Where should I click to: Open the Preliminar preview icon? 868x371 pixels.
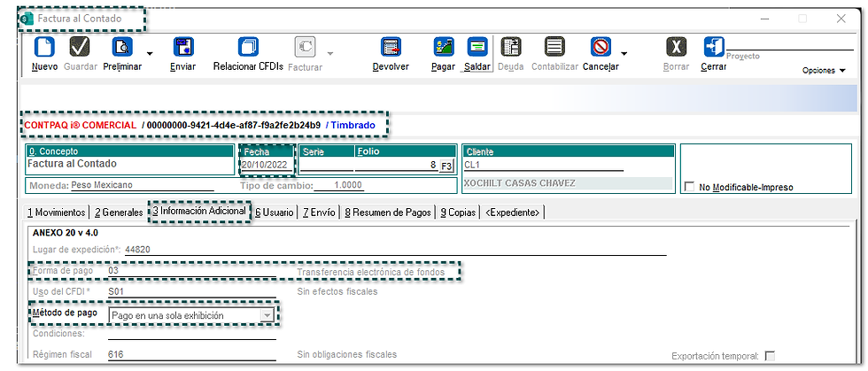pos(122,47)
